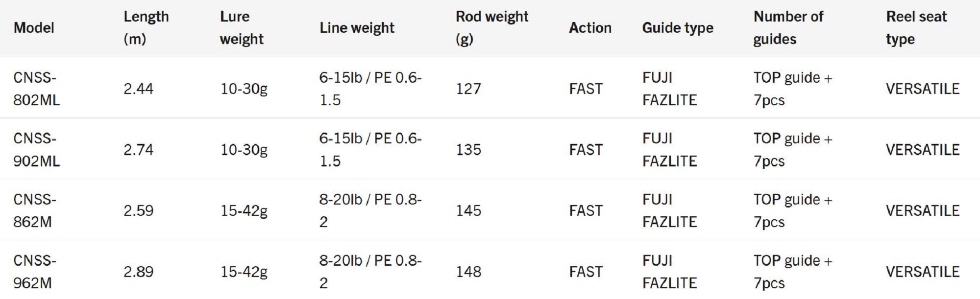
Task: Click the 2.59 length cell
Action: pyautogui.click(x=138, y=210)
